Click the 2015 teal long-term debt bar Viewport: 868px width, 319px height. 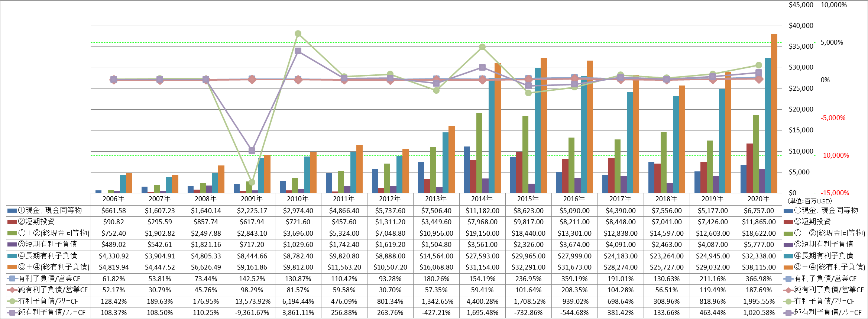tap(538, 130)
